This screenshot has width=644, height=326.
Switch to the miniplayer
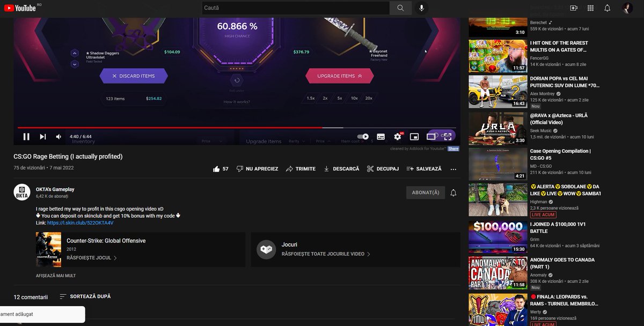click(x=414, y=137)
